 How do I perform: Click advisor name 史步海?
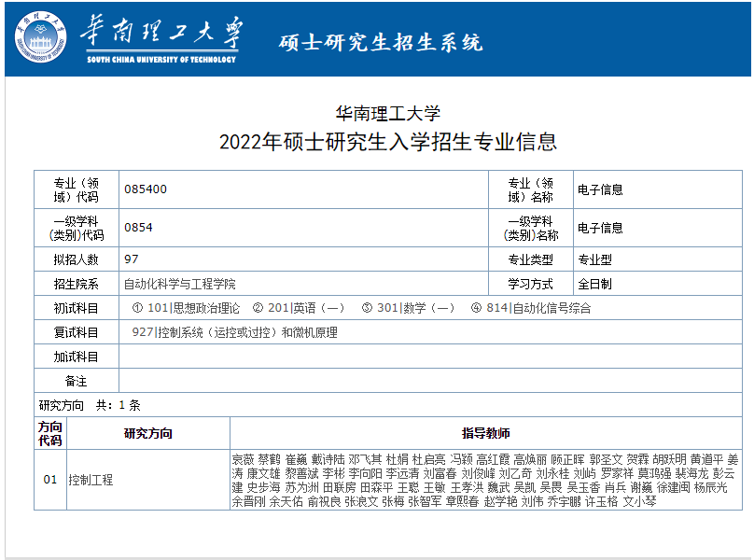(263, 487)
